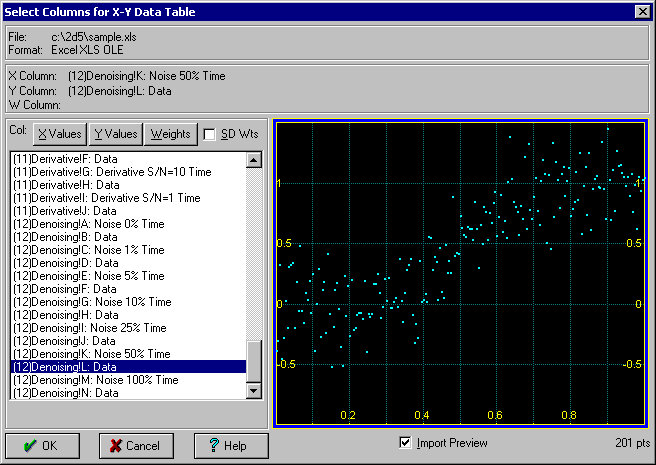Select '(11)Derivative!J: Data' row
This screenshot has height=465, width=656.
tap(128, 211)
